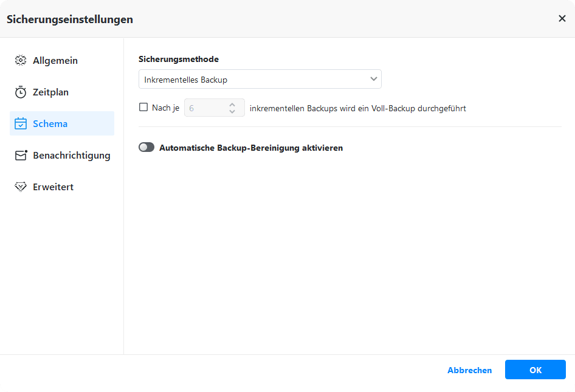Switch to the Zeitplan tab
Viewport: 575px width, 392px height.
coord(50,92)
